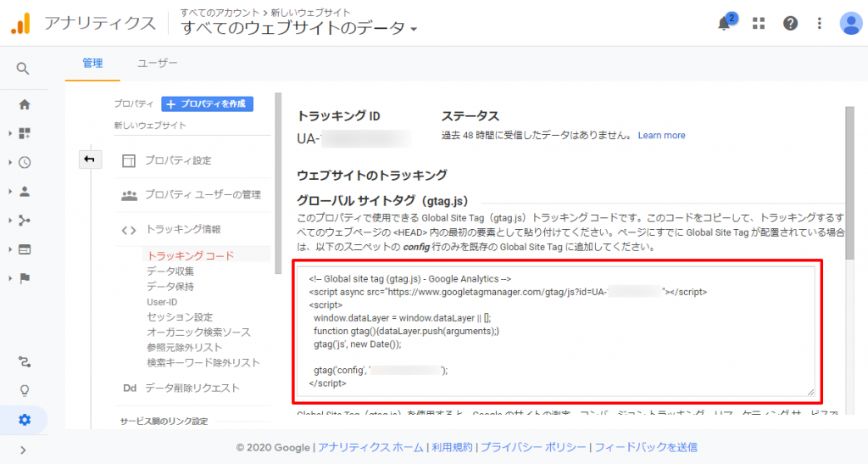The image size is (868, 464).
Task: Click the property column scrollbar
Action: [278, 182]
